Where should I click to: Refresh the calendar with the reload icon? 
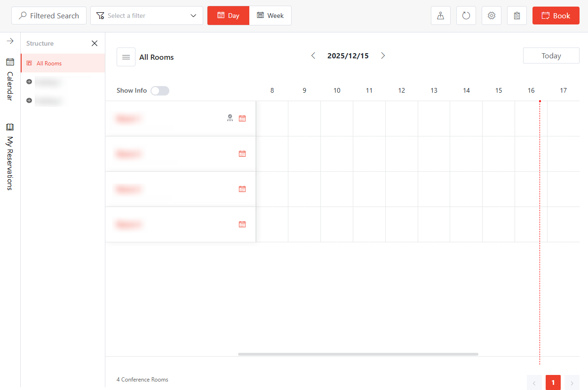(x=466, y=16)
